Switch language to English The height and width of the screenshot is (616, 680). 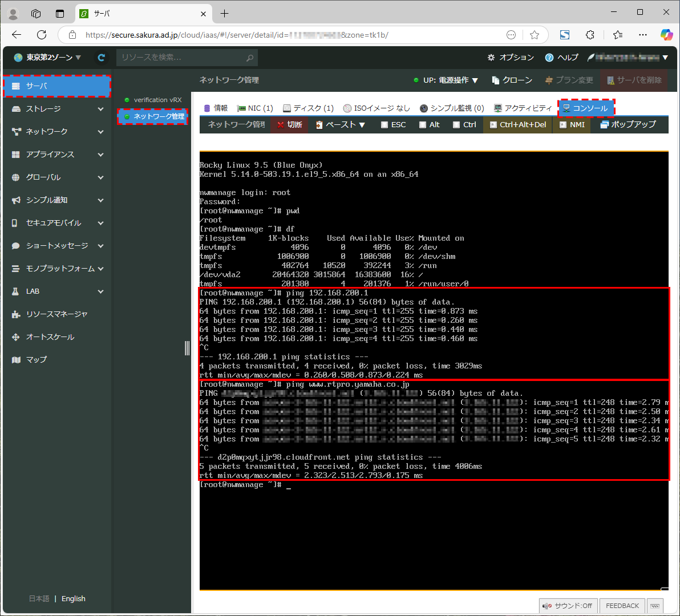[x=73, y=599]
